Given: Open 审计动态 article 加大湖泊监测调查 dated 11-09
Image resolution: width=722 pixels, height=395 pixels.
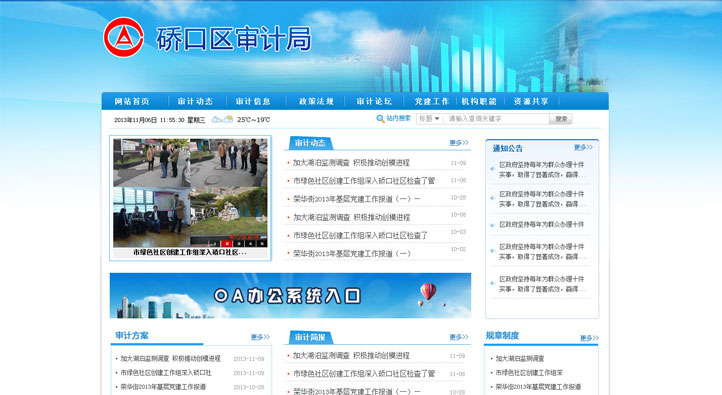Looking at the screenshot, I should [351, 163].
